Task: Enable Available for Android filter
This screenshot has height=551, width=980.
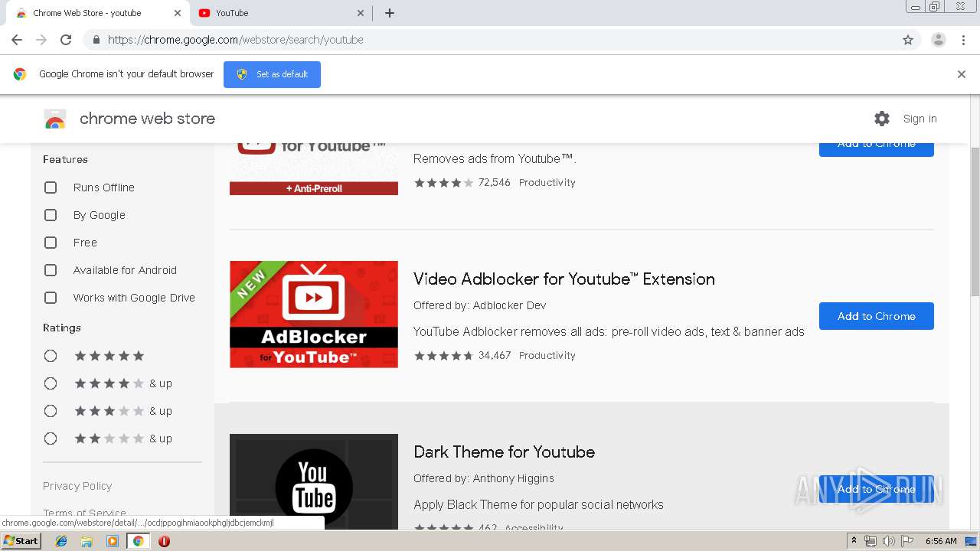Action: [51, 270]
